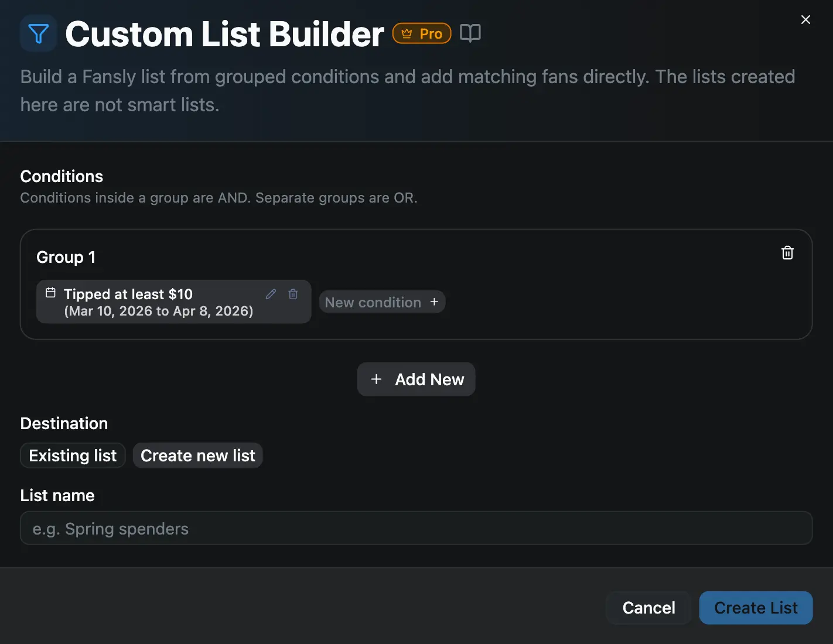This screenshot has width=833, height=644.
Task: Focus the List name input field
Action: pos(416,528)
